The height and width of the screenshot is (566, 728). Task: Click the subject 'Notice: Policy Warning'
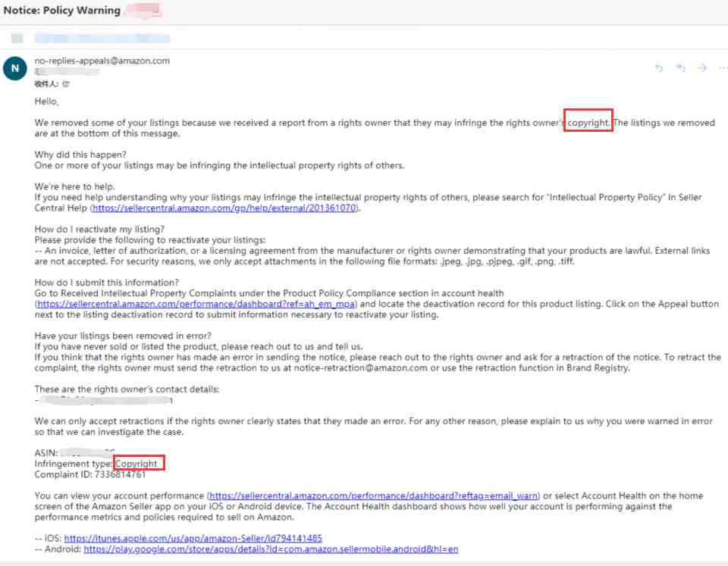tap(61, 10)
